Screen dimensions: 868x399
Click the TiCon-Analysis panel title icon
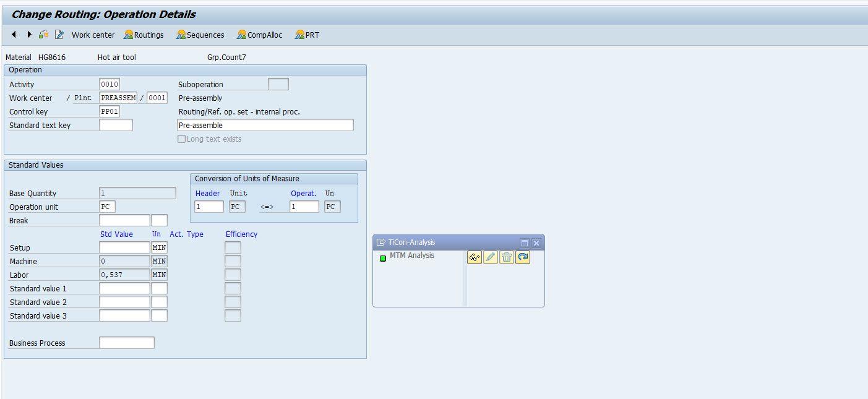(x=381, y=242)
